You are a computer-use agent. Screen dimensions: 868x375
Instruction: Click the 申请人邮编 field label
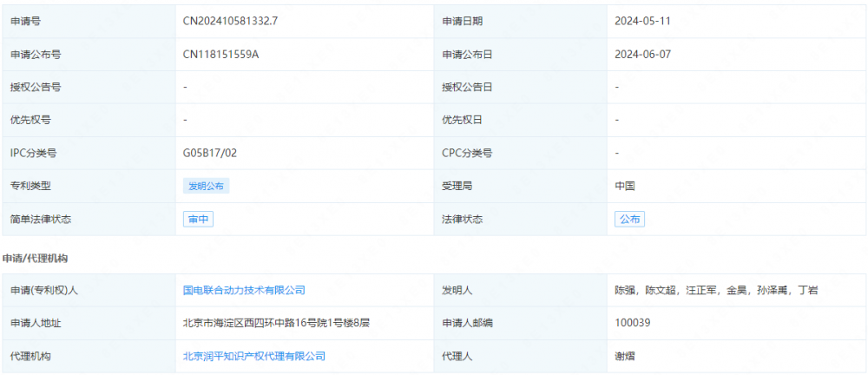pos(467,323)
